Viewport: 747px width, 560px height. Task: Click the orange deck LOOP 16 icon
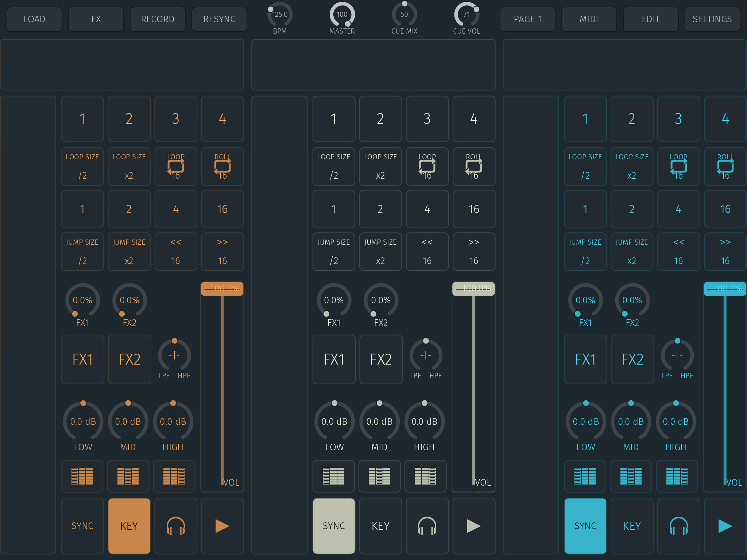(175, 167)
